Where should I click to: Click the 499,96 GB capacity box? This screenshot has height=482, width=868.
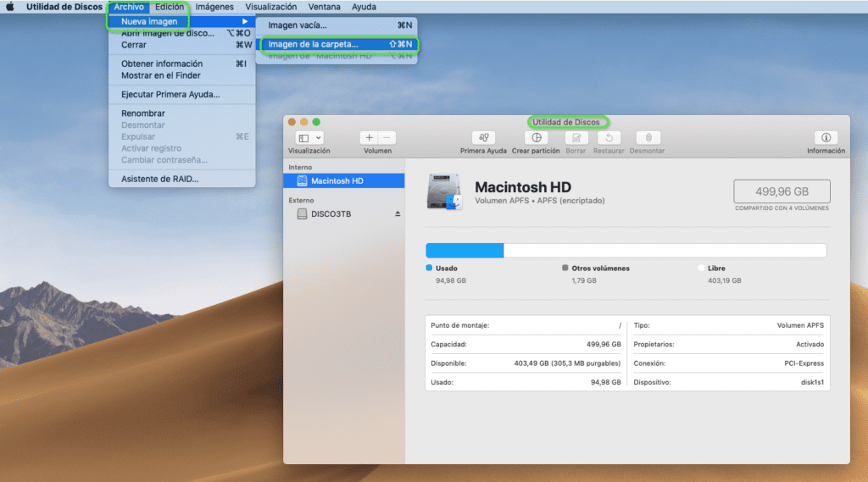[782, 191]
